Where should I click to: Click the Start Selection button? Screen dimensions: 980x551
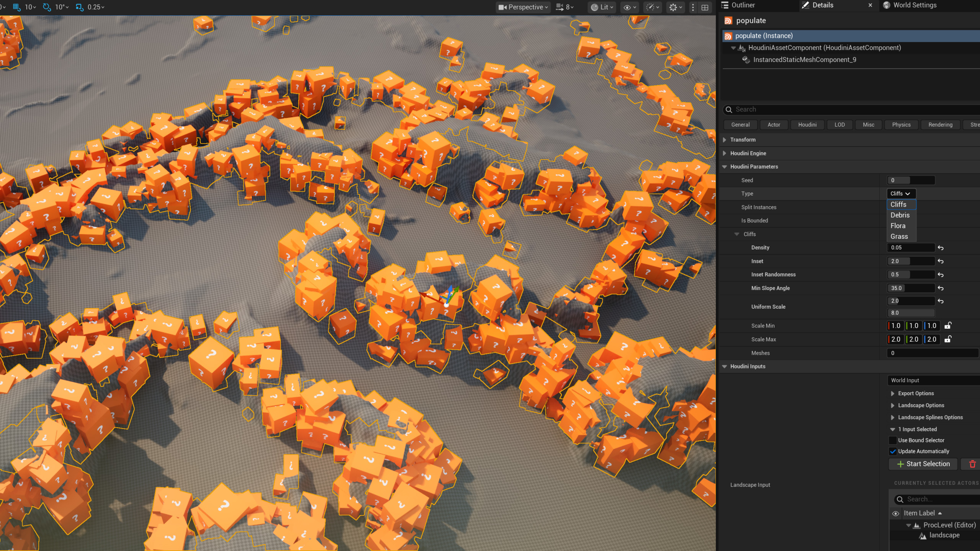click(923, 464)
